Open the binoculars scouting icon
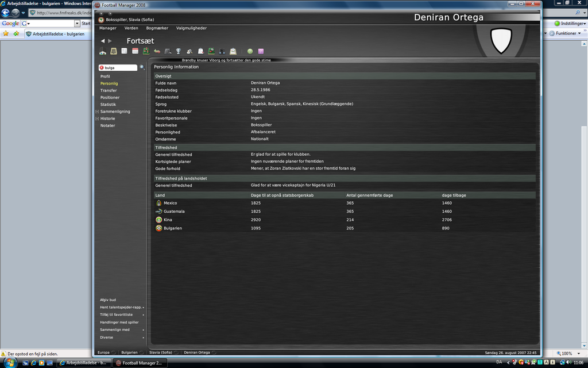This screenshot has width=588, height=368. [222, 51]
